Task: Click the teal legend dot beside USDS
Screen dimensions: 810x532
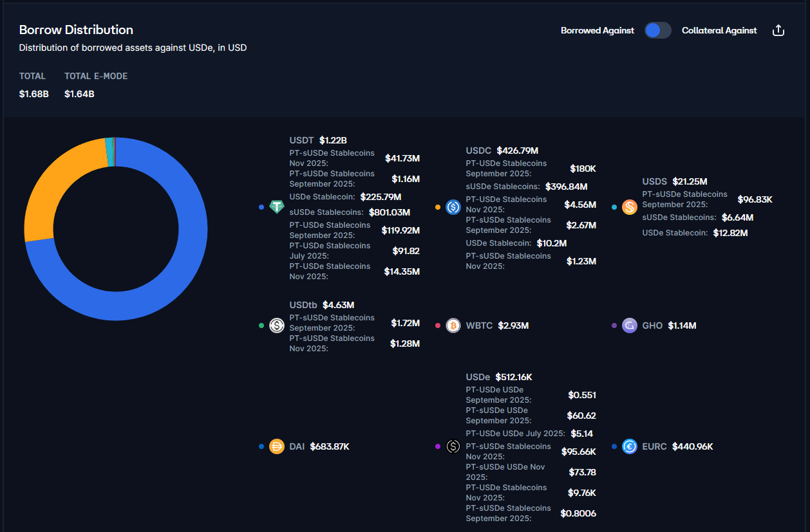Action: [x=614, y=207]
